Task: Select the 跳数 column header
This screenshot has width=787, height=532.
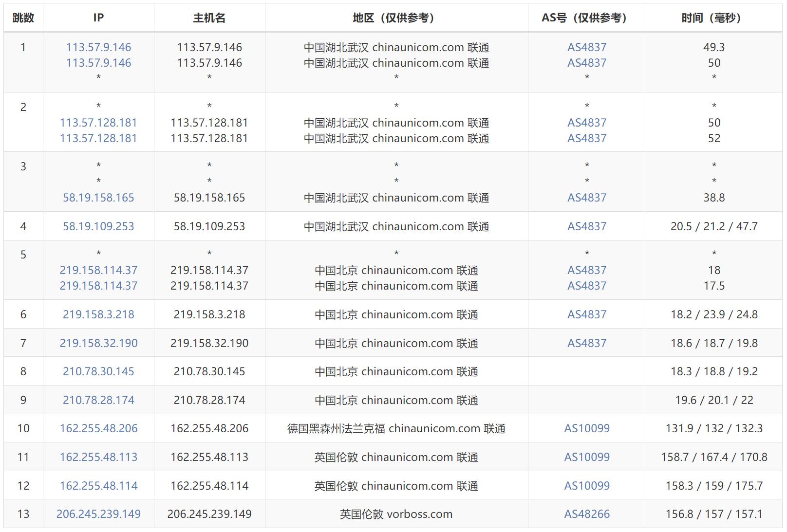Action: click(23, 18)
